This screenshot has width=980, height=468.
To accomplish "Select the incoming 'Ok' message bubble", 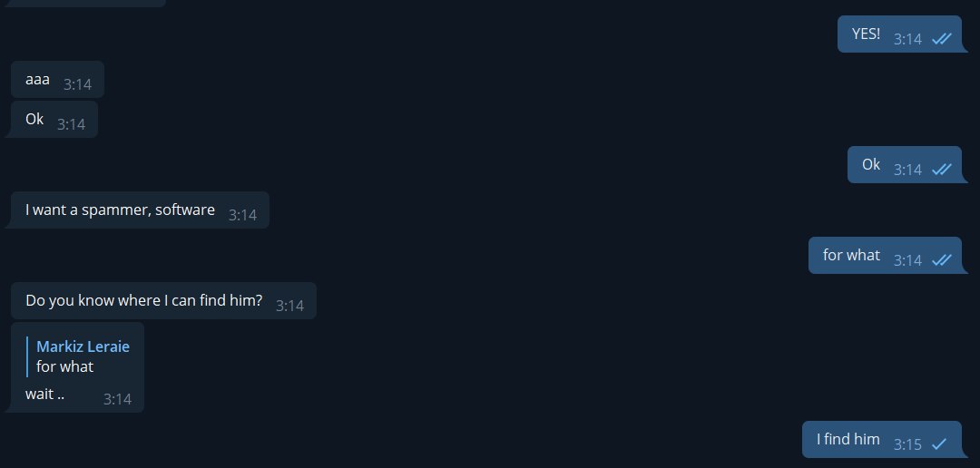I will (54, 120).
